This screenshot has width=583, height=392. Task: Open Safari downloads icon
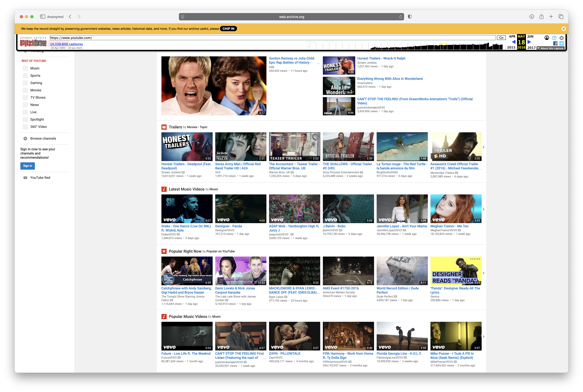[531, 17]
